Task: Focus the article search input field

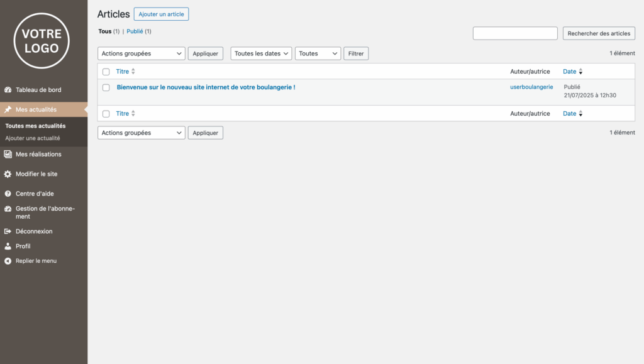Action: [515, 33]
